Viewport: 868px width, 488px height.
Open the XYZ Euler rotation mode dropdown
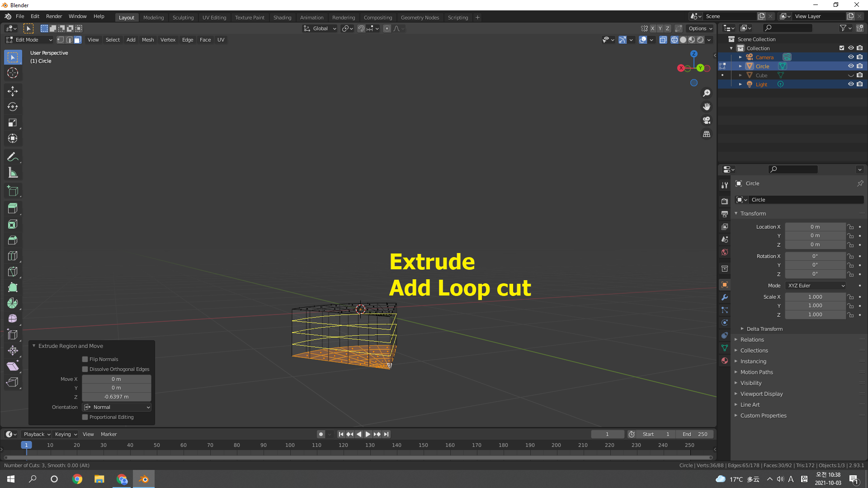point(816,286)
